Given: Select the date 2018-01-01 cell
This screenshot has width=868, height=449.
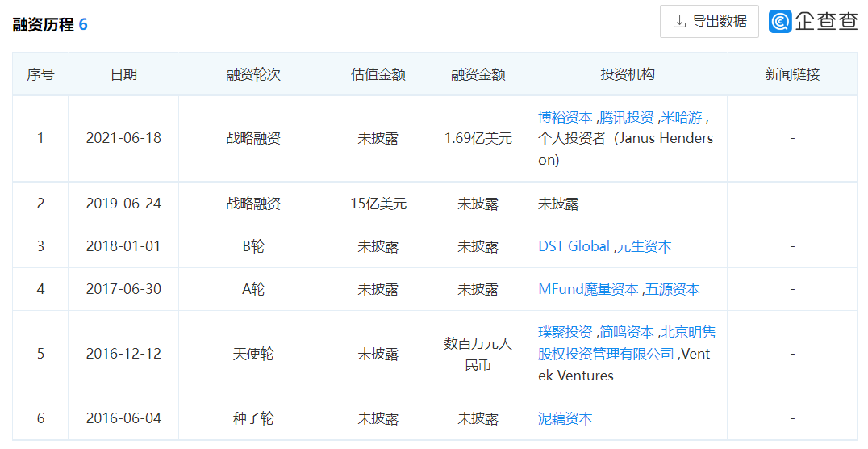Looking at the screenshot, I should [123, 246].
